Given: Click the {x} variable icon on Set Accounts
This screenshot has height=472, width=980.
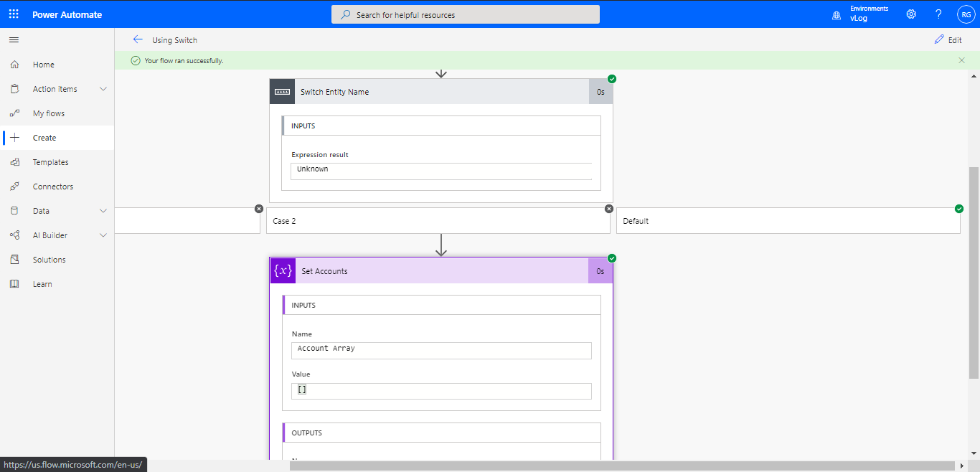Looking at the screenshot, I should pyautogui.click(x=283, y=270).
